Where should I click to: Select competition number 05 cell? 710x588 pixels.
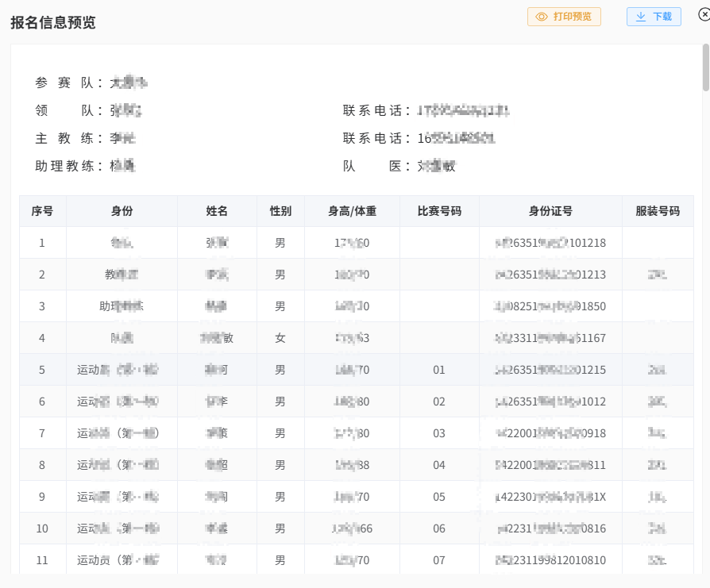tap(439, 497)
